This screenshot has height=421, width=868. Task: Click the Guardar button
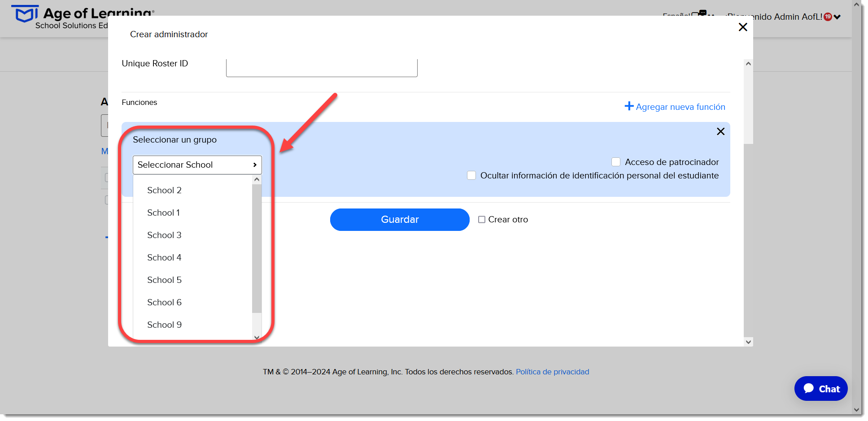point(400,220)
